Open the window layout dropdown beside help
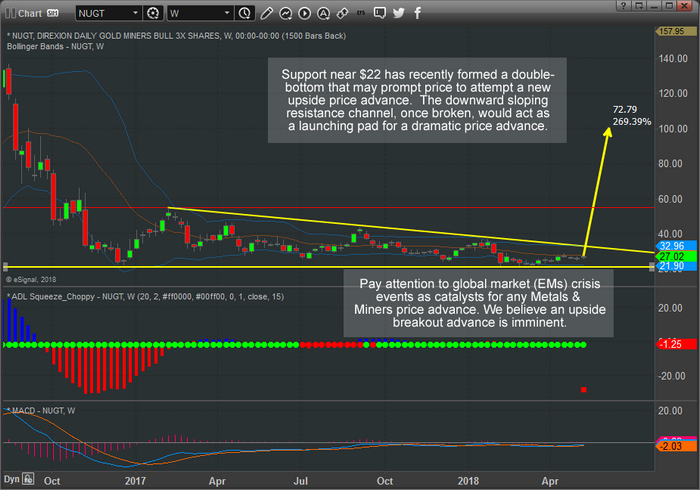The height and width of the screenshot is (490, 700). (x=639, y=5)
